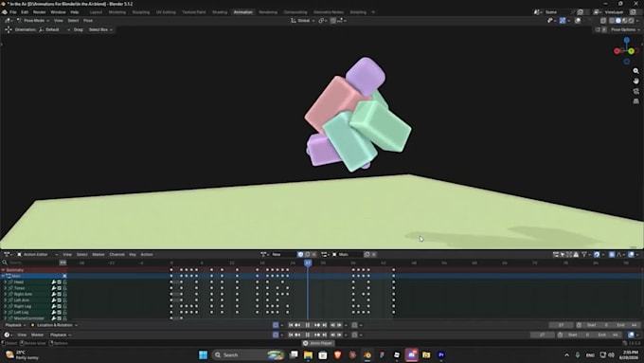Viewport: 644px width, 363px height.
Task: Toggle X-ray display in viewport header
Action: click(x=603, y=21)
